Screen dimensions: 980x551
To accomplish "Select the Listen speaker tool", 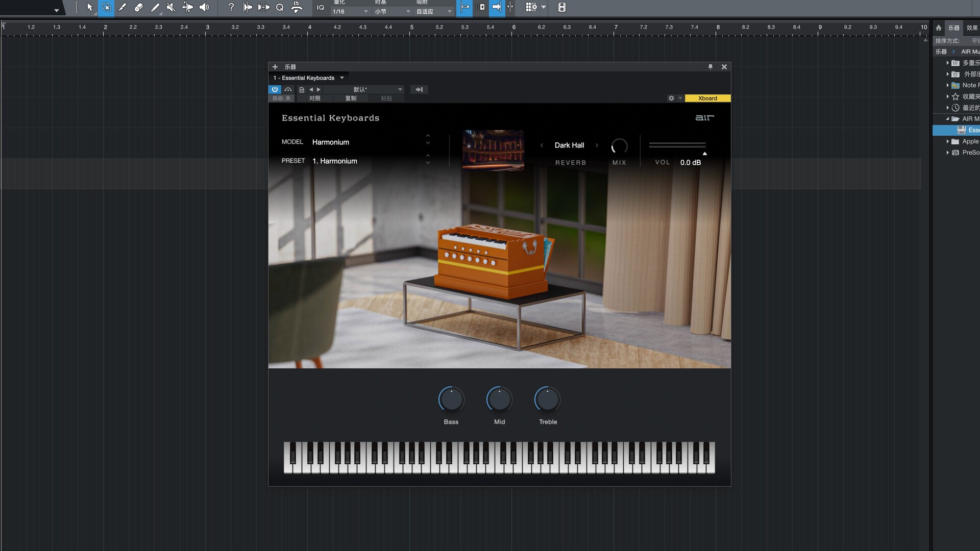I will [204, 7].
